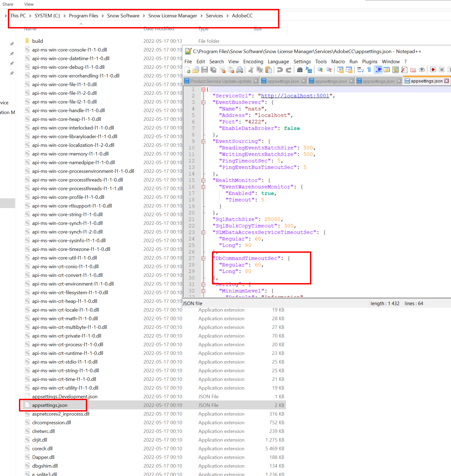The image size is (451, 476).
Task: Click This PC in the address bar
Action: pyautogui.click(x=18, y=16)
